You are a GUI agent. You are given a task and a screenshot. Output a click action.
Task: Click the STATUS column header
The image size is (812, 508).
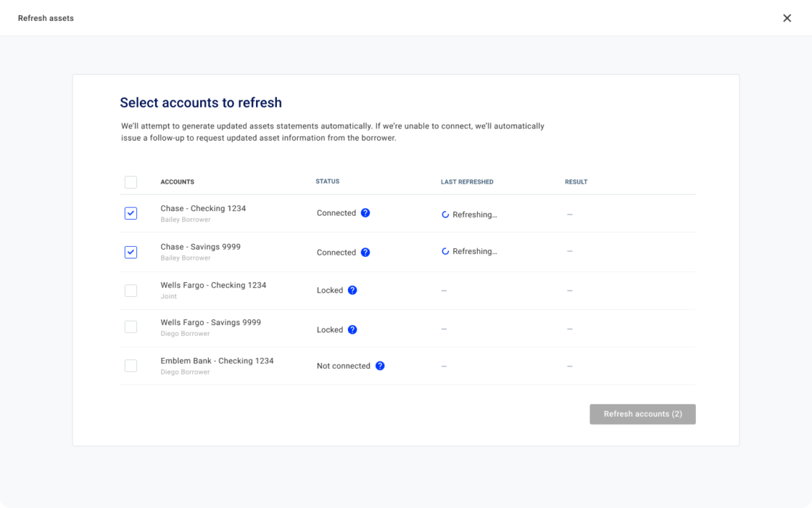(x=328, y=181)
